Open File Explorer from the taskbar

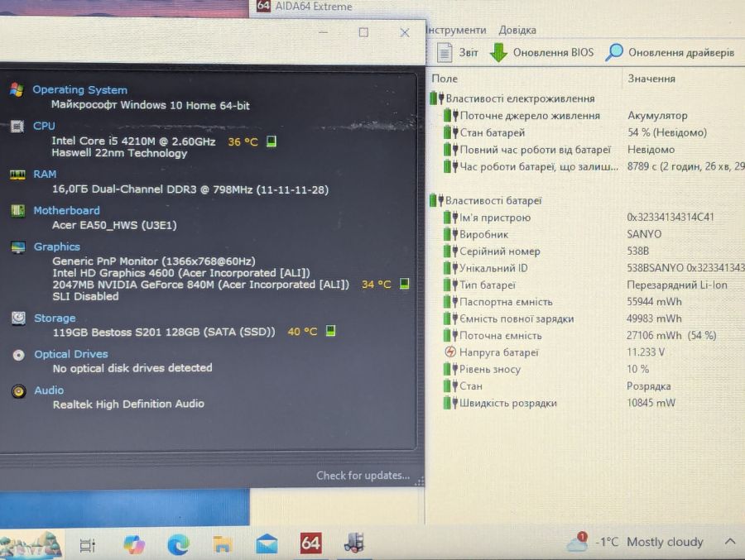point(222,544)
